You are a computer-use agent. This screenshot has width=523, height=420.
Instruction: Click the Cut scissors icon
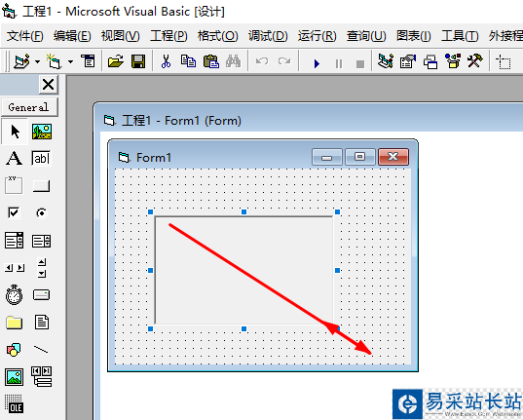pos(166,61)
